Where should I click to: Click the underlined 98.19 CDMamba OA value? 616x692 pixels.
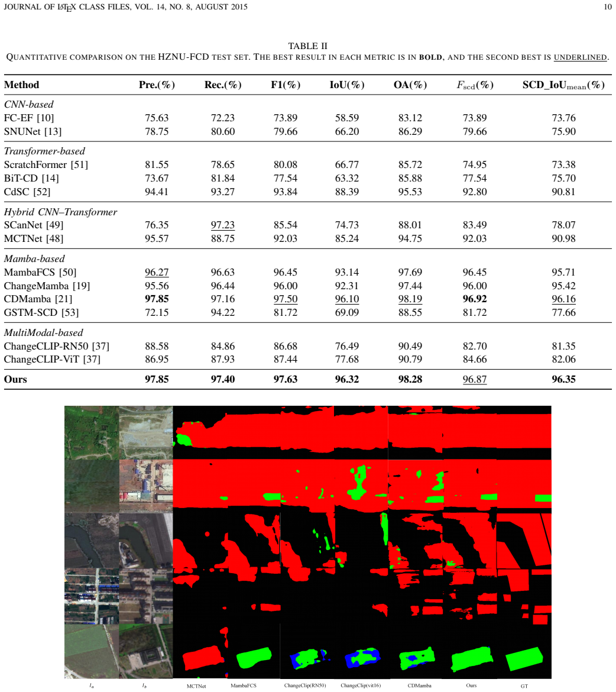pyautogui.click(x=410, y=299)
